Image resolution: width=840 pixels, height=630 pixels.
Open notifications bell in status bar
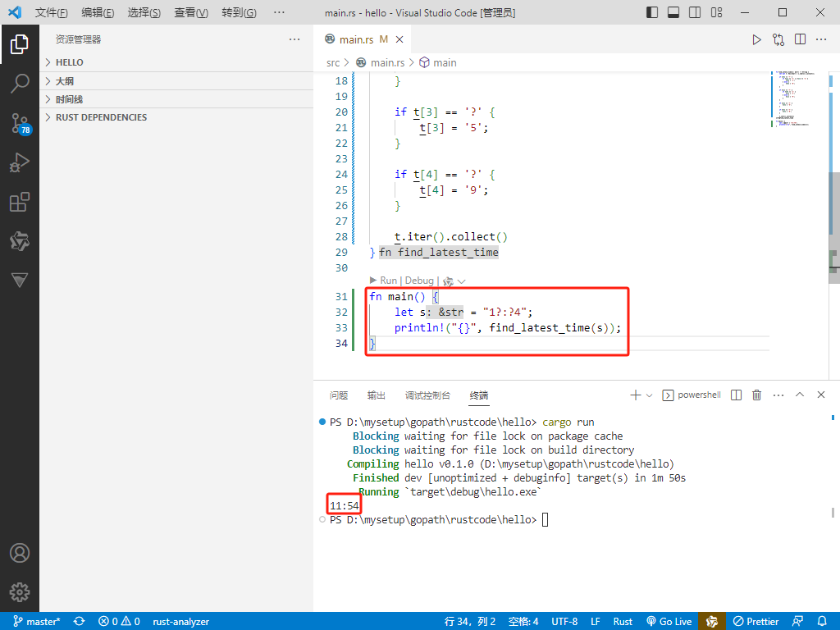[x=822, y=622]
